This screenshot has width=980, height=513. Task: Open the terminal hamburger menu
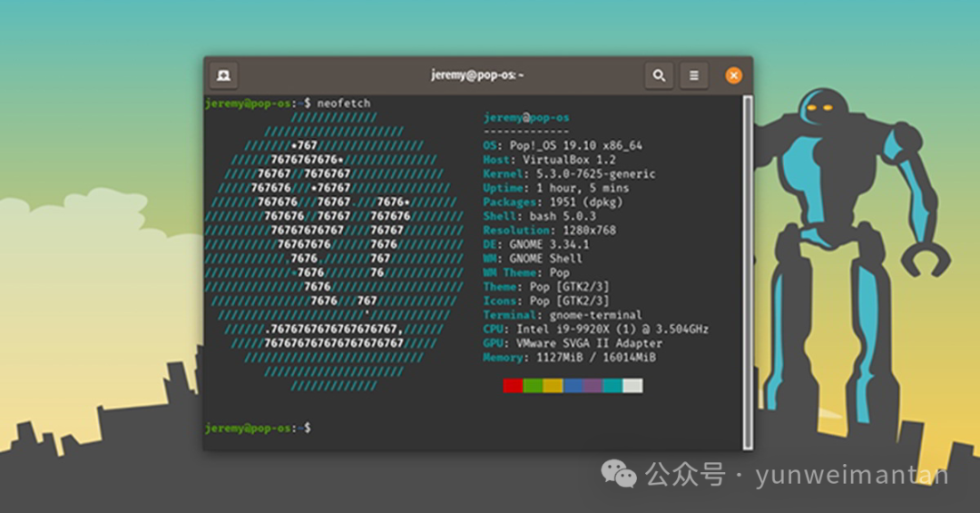(x=694, y=75)
